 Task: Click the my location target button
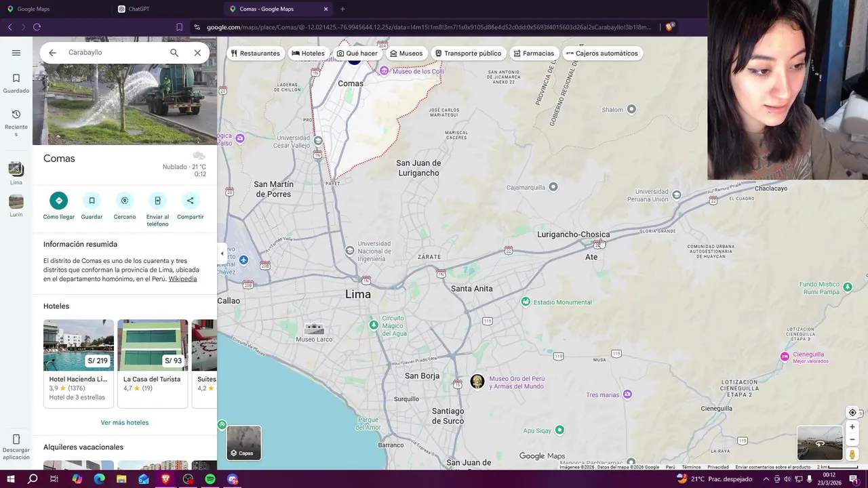[852, 413]
